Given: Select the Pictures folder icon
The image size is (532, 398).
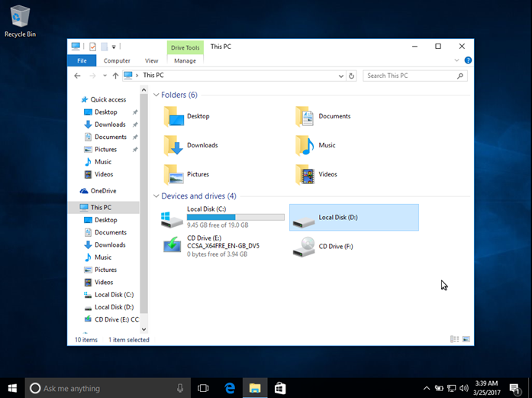Looking at the screenshot, I should coord(174,174).
